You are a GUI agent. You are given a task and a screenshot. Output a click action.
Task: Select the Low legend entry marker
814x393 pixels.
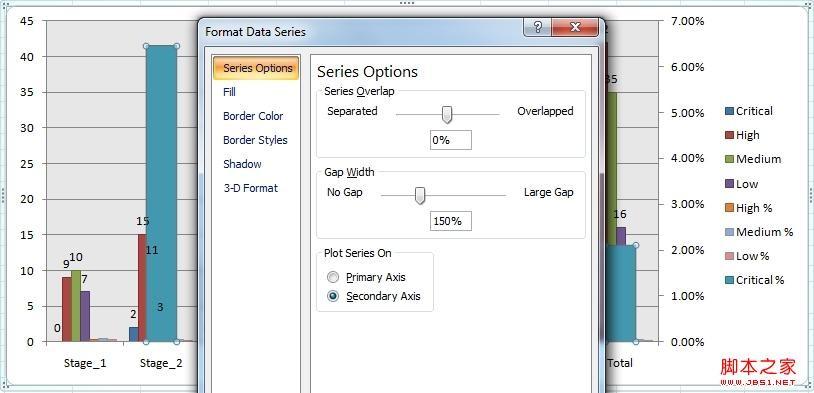click(729, 184)
